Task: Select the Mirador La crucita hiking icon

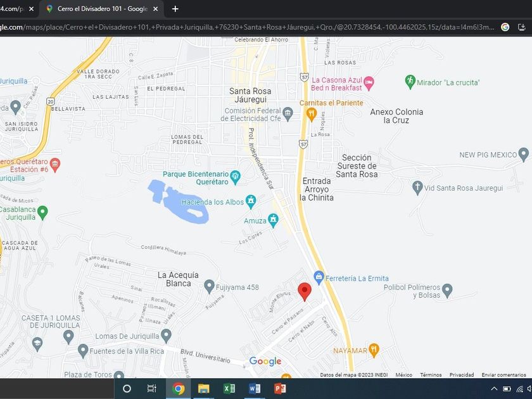Action: pos(410,82)
